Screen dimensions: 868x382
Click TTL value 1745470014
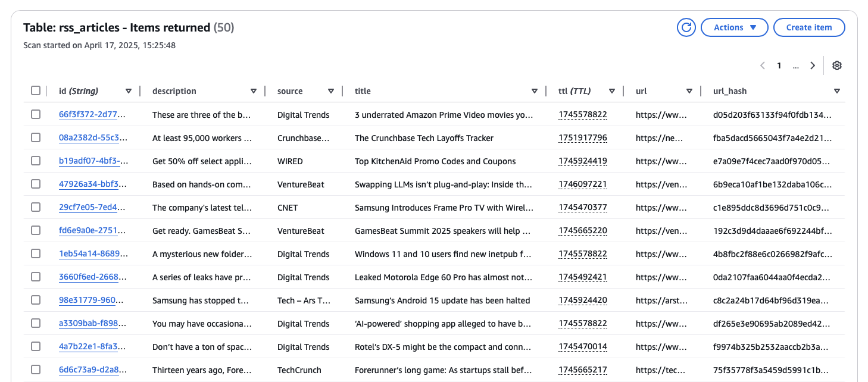pyautogui.click(x=583, y=347)
